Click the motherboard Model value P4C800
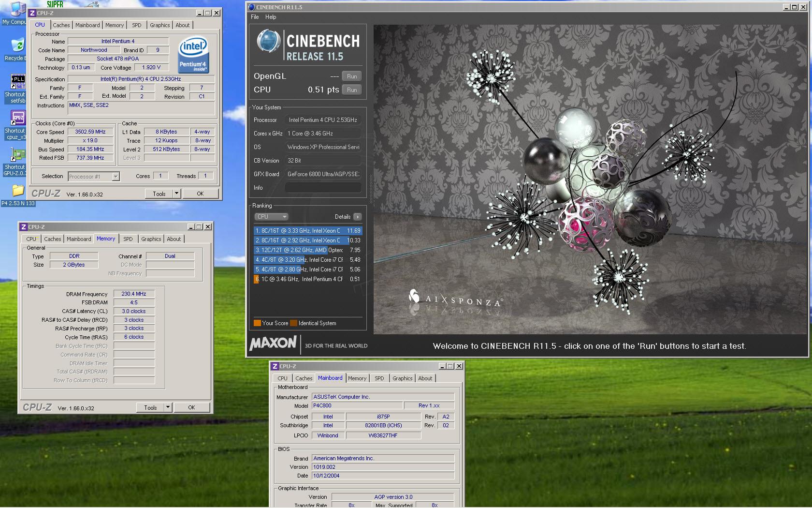The image size is (812, 508). pyautogui.click(x=357, y=405)
